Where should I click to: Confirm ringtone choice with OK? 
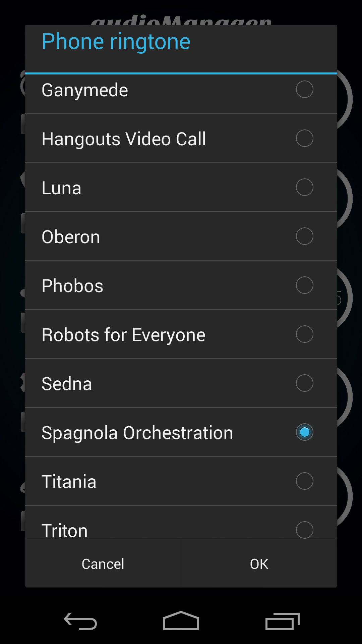[x=259, y=564]
